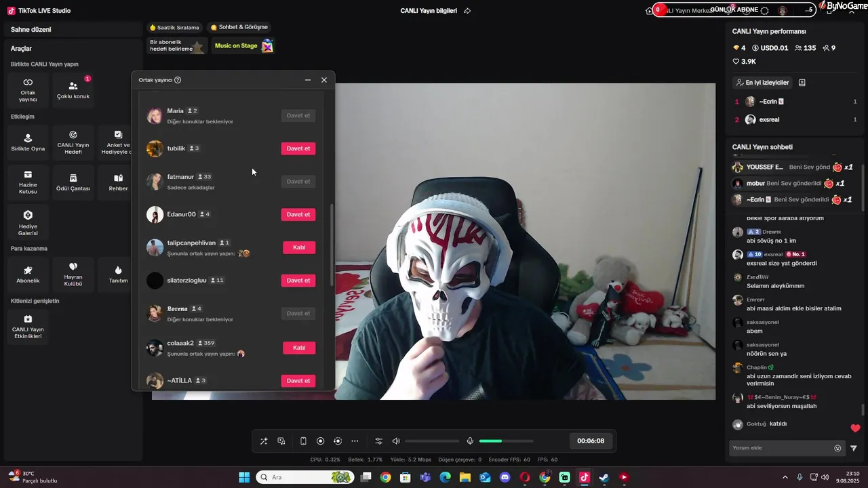Viewport: 868px width, 488px height.
Task: Click the 3.9K likes stat
Action: pos(745,62)
